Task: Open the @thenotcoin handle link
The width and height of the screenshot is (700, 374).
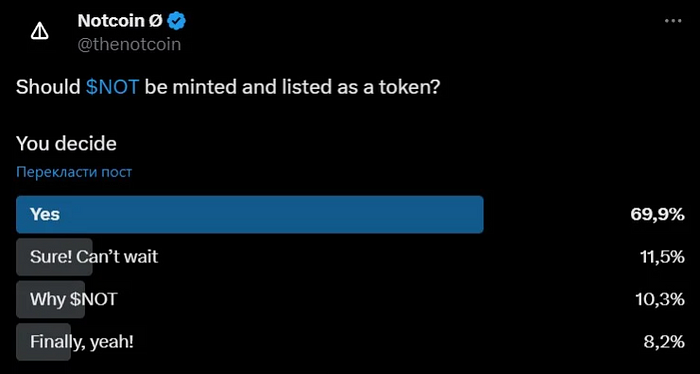Action: [129, 45]
